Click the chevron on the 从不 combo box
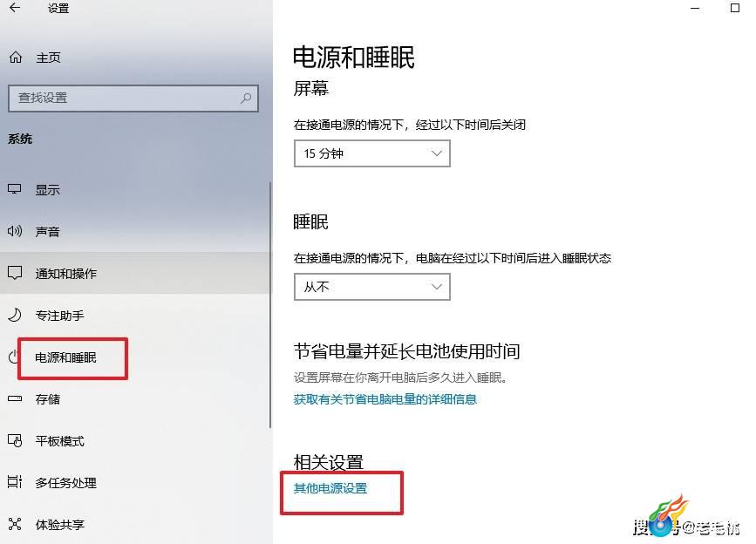 coord(437,287)
